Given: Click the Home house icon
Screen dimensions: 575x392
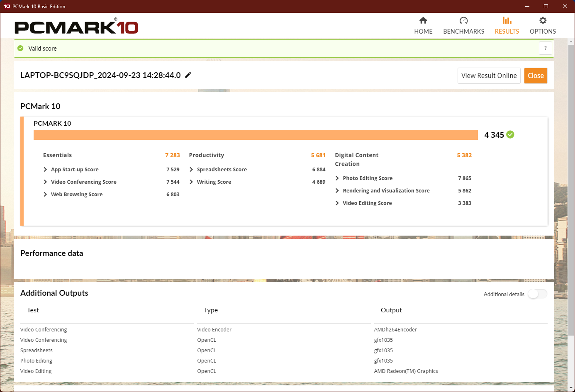Looking at the screenshot, I should [x=423, y=20].
